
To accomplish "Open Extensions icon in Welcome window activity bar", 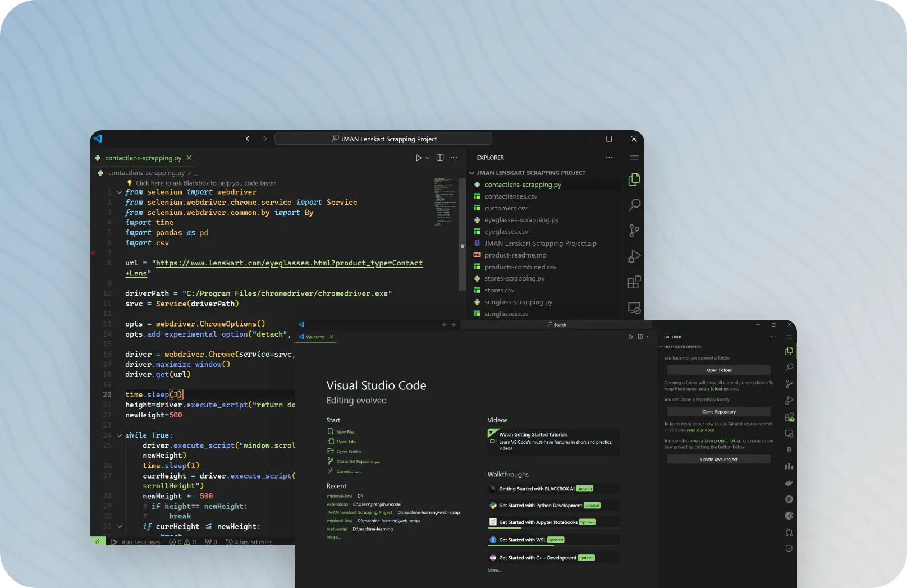I will point(789,417).
